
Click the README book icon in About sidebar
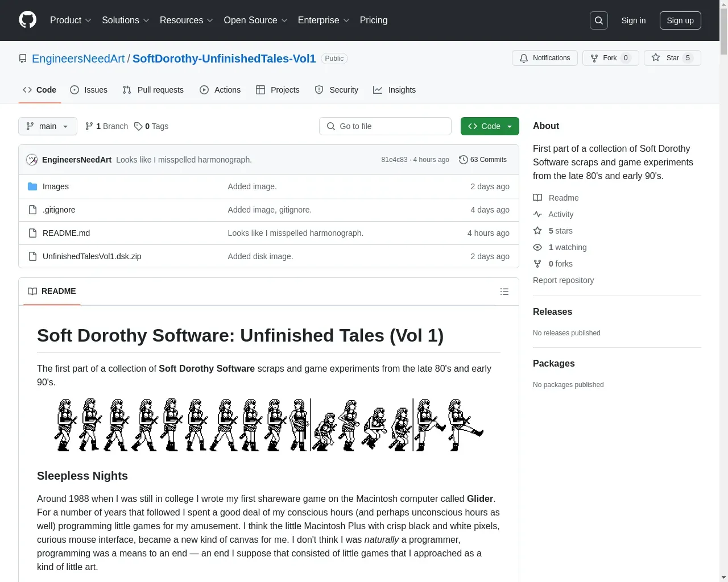tap(537, 198)
